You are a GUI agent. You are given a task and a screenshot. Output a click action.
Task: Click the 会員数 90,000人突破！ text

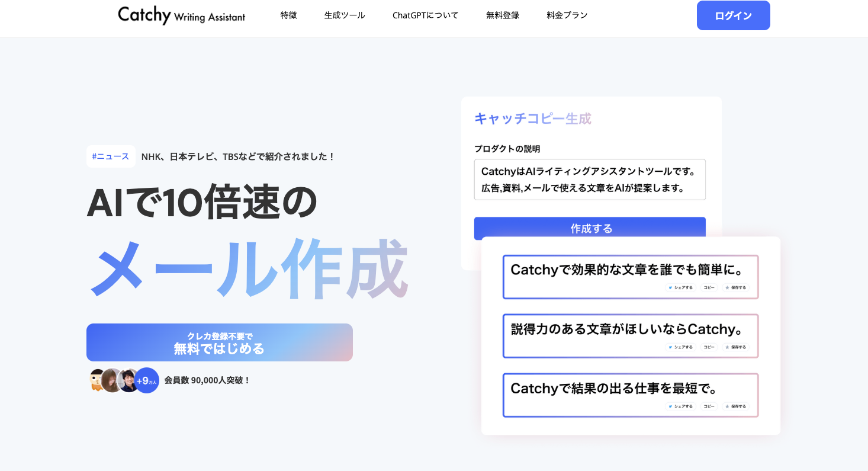[207, 380]
